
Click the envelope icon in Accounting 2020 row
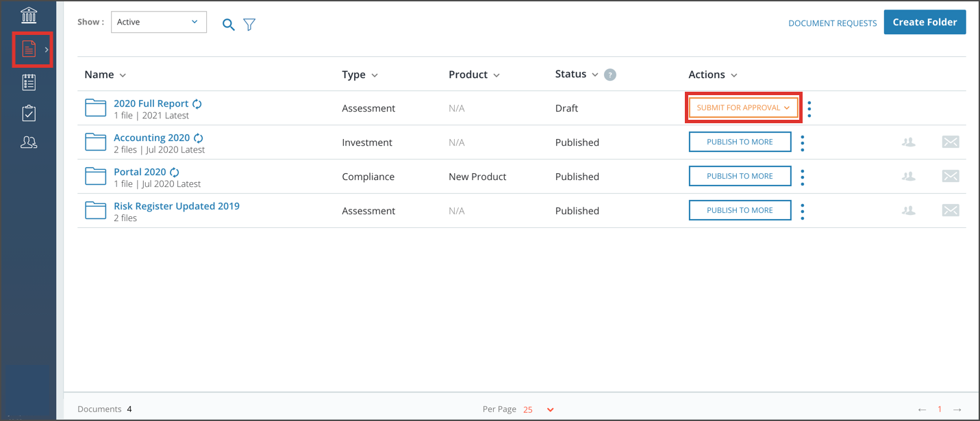tap(951, 142)
